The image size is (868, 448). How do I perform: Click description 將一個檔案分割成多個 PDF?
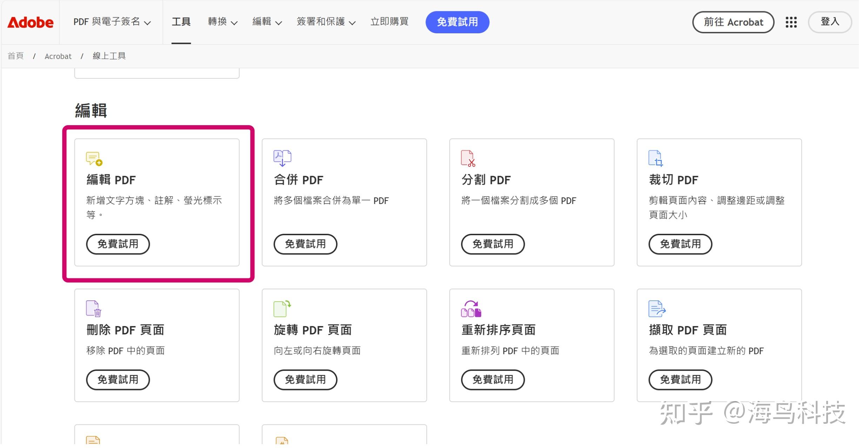click(x=519, y=201)
